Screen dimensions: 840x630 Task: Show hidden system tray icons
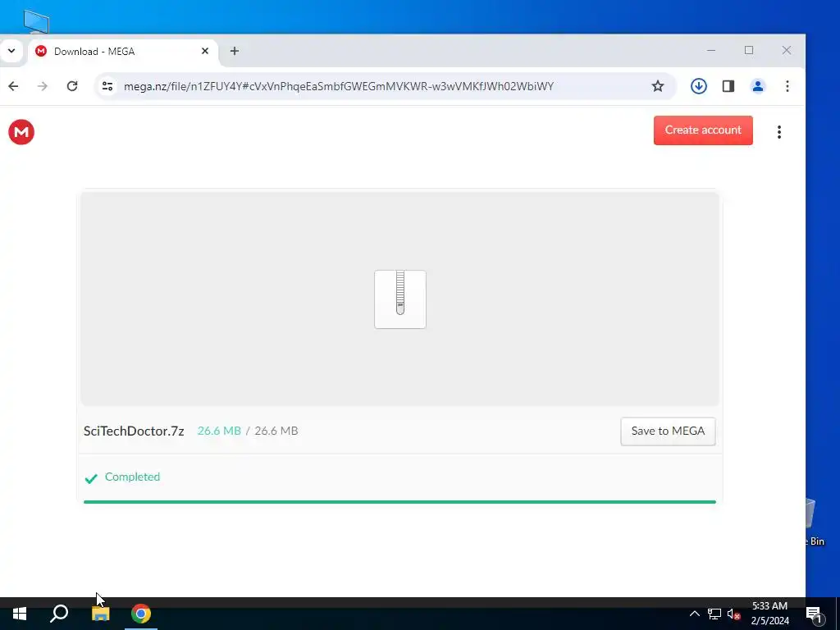tap(694, 614)
